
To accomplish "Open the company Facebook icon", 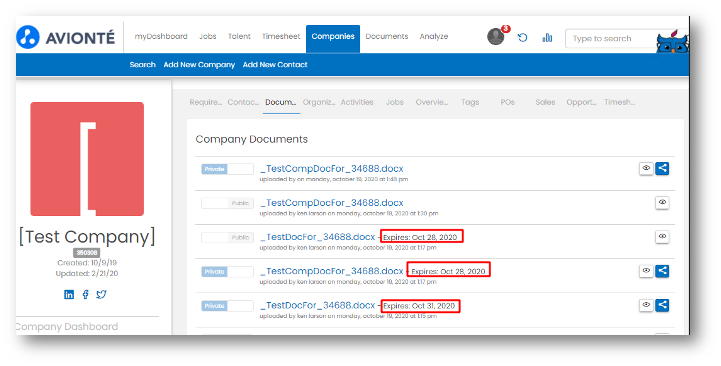I will click(x=86, y=294).
